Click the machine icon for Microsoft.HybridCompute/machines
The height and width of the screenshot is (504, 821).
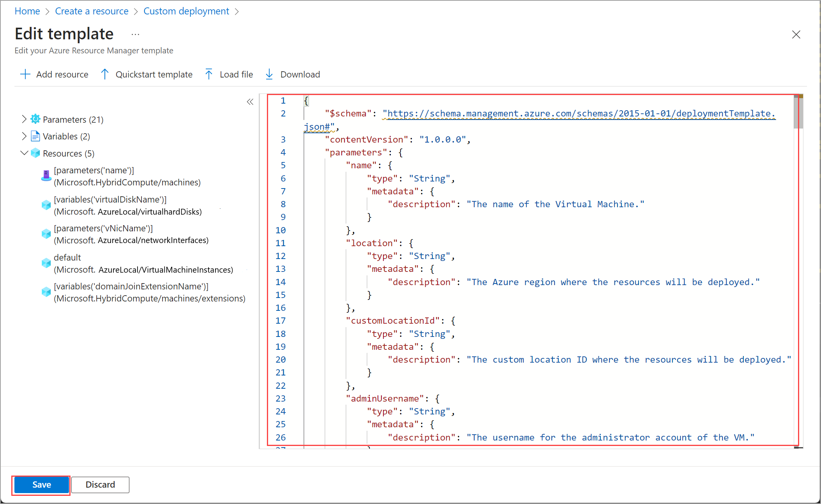pos(46,176)
